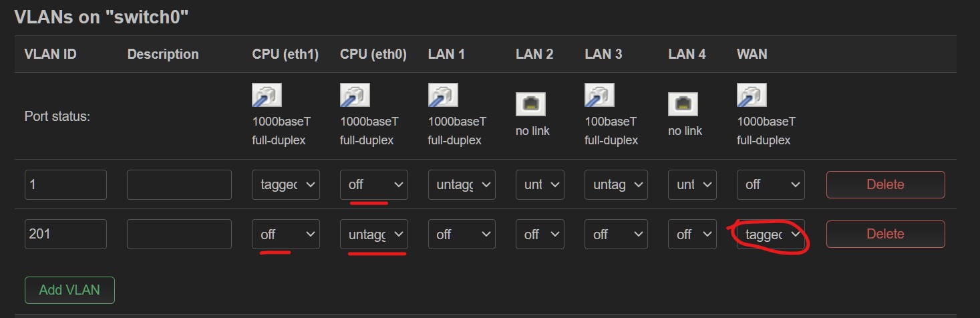Delete the VLAN 1 row
Screen dimensions: 980x318
click(x=885, y=184)
